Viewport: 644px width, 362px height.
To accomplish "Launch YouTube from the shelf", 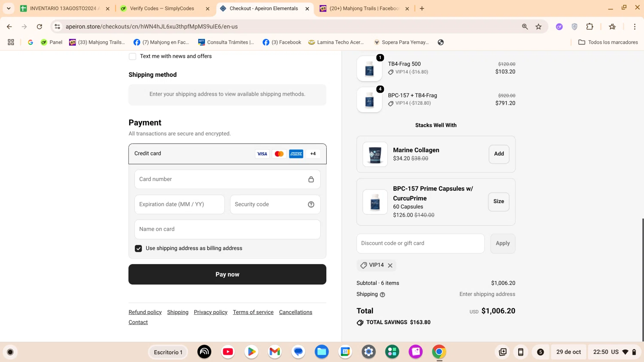I will click(x=228, y=352).
